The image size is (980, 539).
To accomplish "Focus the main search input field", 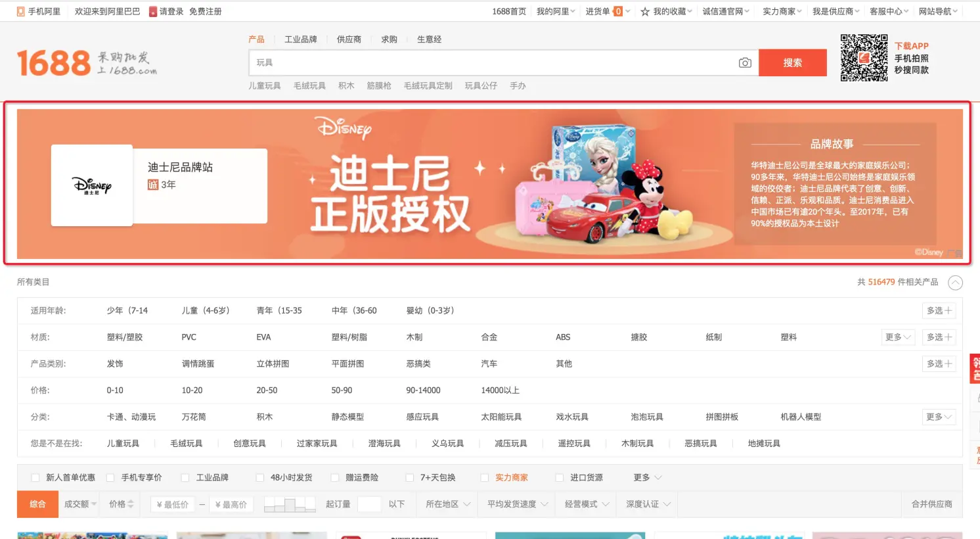I will pyautogui.click(x=504, y=62).
